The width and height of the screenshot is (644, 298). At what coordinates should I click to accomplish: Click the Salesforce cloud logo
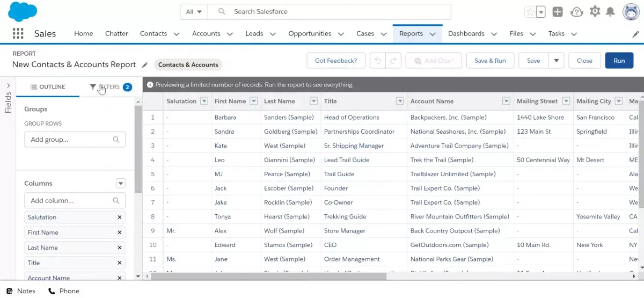23,11
